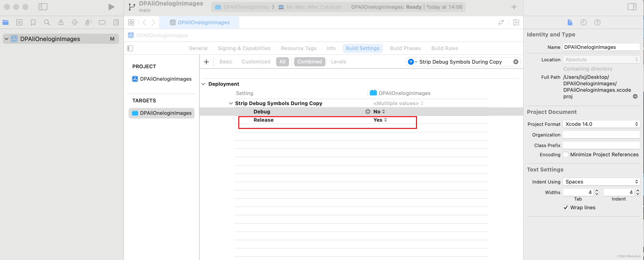Clear the build settings search filter
This screenshot has width=644, height=260.
(x=516, y=62)
